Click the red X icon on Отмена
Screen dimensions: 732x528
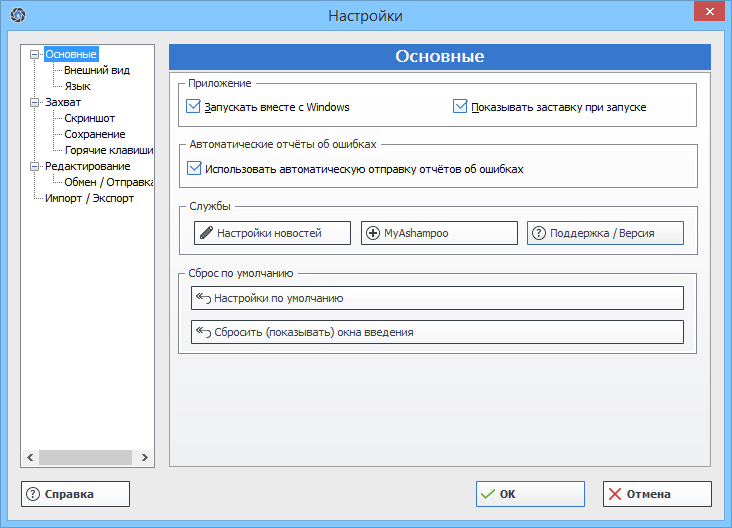pyautogui.click(x=615, y=494)
